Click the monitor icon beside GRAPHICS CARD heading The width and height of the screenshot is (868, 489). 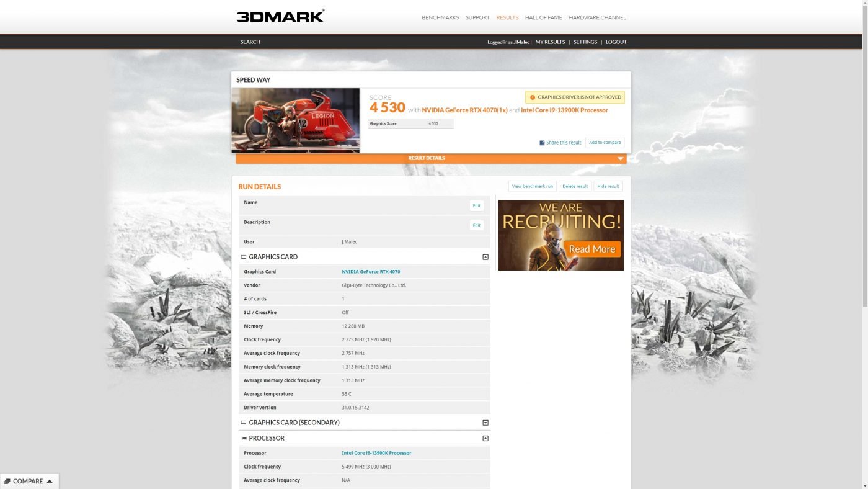(244, 257)
